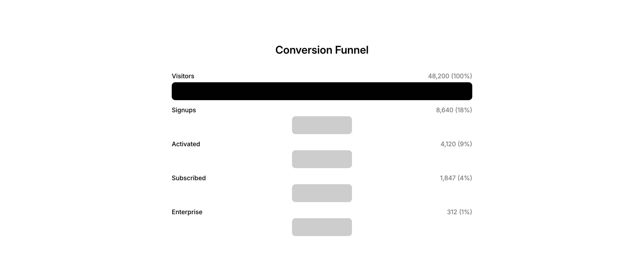Image resolution: width=644 pixels, height=279 pixels.
Task: Click the 1,847 subscribed count
Action: click(447, 178)
